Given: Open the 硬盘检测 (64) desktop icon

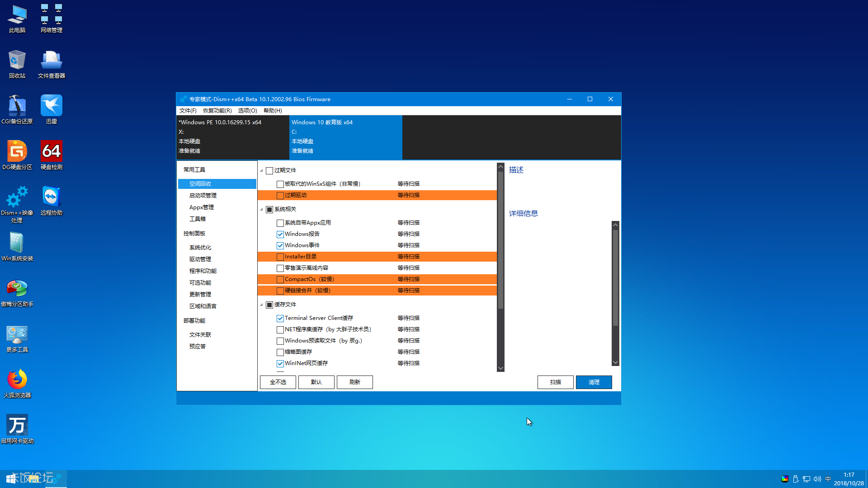Looking at the screenshot, I should click(52, 156).
